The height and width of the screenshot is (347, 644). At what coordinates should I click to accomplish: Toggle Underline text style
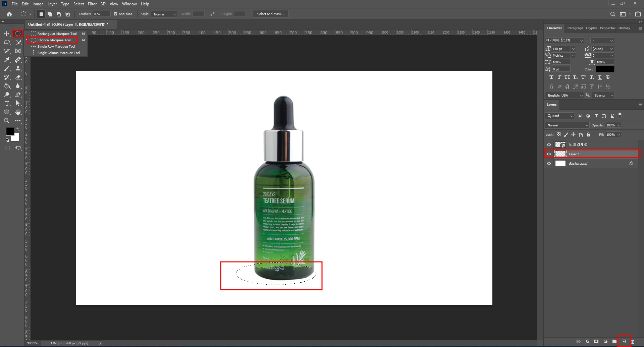600,77
